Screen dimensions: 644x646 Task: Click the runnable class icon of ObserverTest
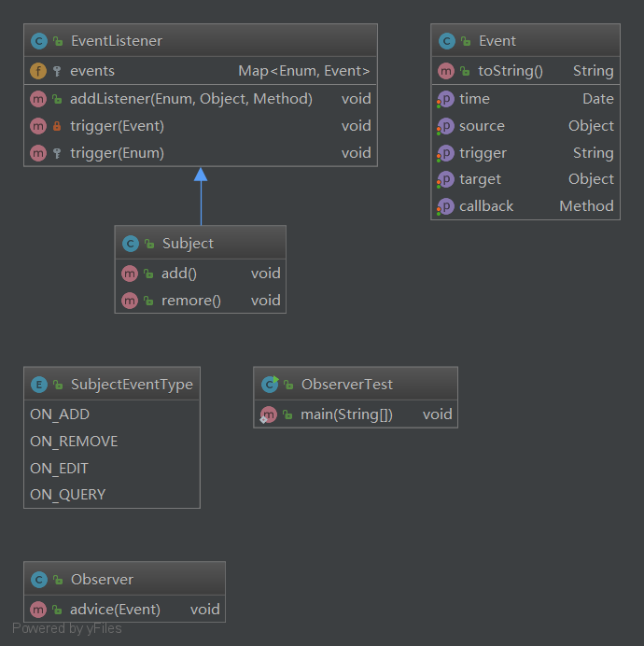269,385
